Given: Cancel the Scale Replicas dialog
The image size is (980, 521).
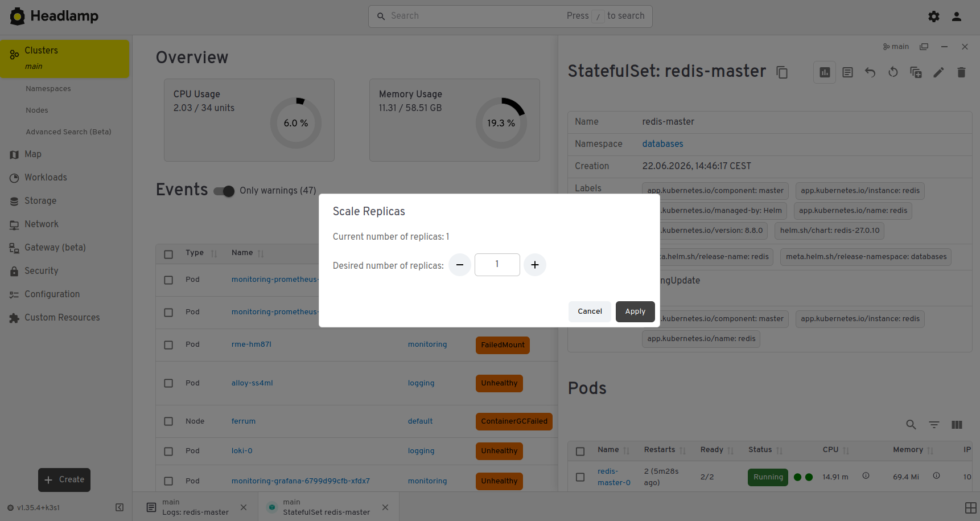Looking at the screenshot, I should point(590,311).
